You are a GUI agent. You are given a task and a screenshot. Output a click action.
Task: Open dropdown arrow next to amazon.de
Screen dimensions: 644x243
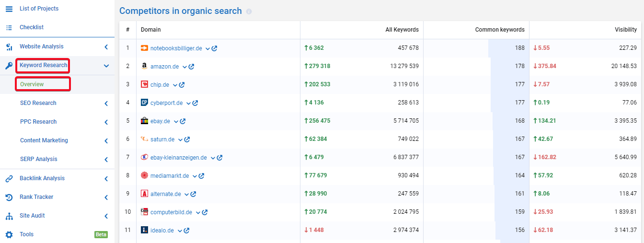coord(184,67)
